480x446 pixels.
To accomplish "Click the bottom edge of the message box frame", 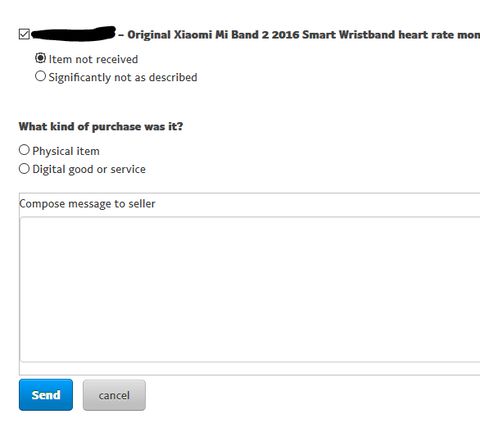I will point(250,375).
